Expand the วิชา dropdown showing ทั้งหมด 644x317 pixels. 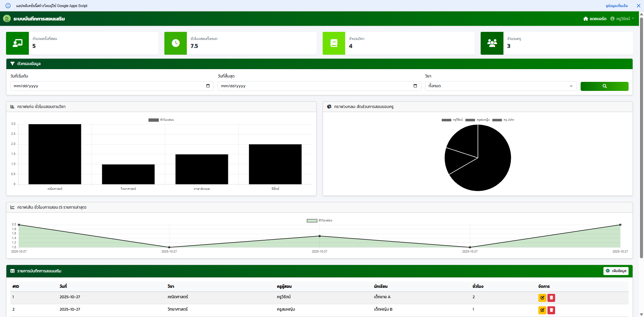point(500,86)
